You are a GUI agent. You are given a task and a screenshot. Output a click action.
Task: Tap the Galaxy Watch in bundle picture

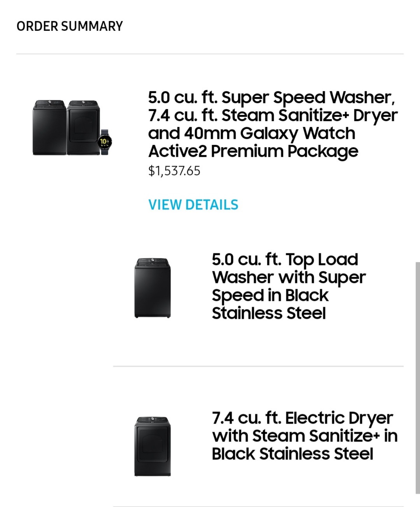click(105, 142)
